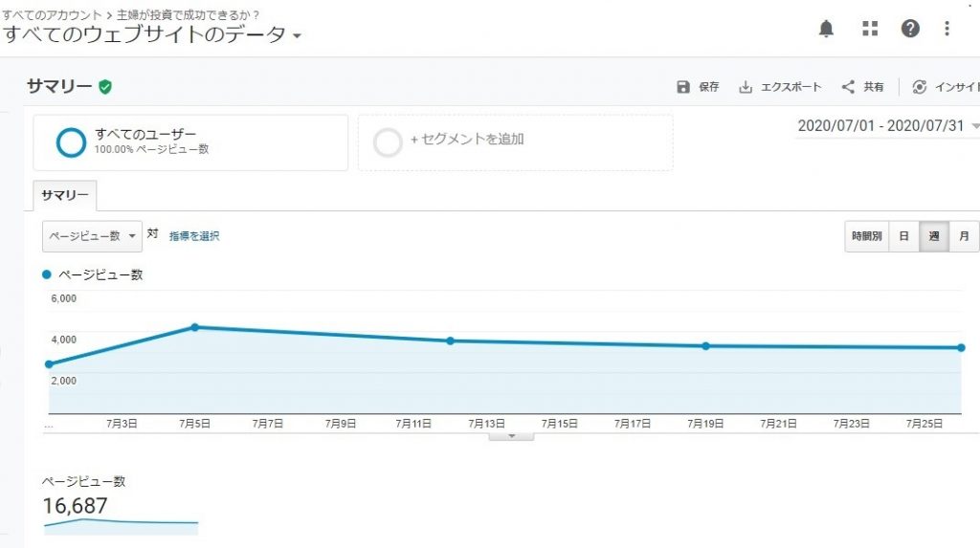
Task: Click the 指標を選択 link
Action: (193, 236)
